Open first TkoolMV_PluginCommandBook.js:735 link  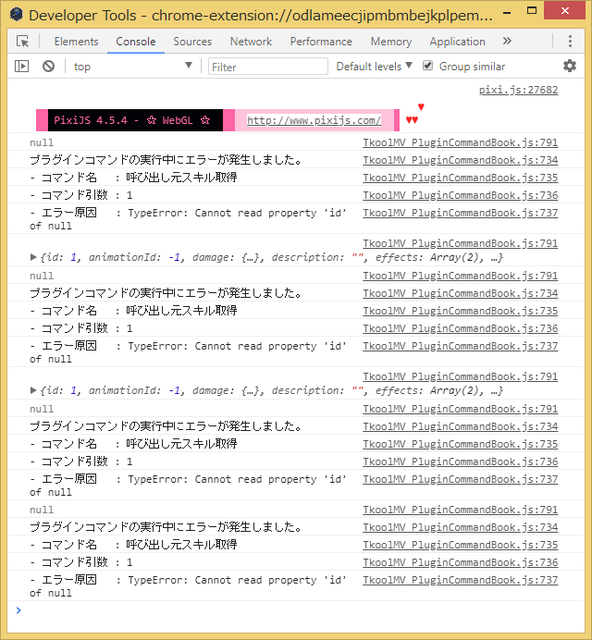[x=460, y=178]
